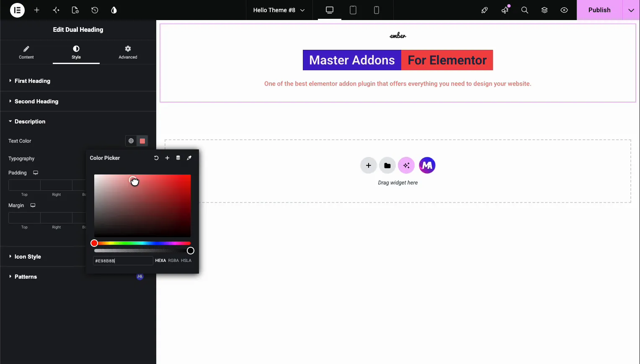640x364 pixels.
Task: Select the For Elementor heading text
Action: click(447, 60)
